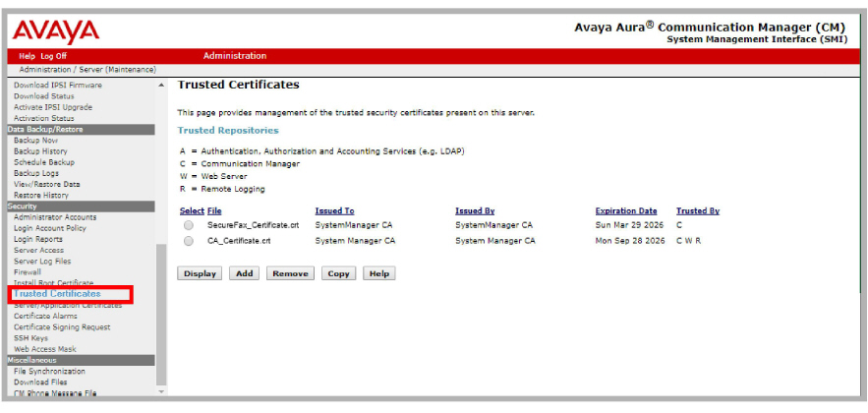Open Login Reports page
The height and width of the screenshot is (413, 868).
coord(38,239)
